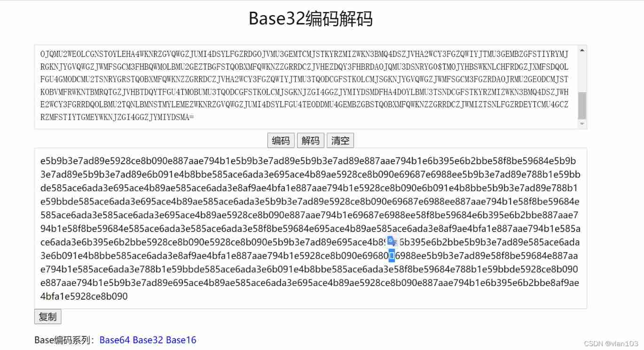This screenshot has width=644, height=350.
Task: Clear the fields with the 清空 button
Action: point(340,140)
